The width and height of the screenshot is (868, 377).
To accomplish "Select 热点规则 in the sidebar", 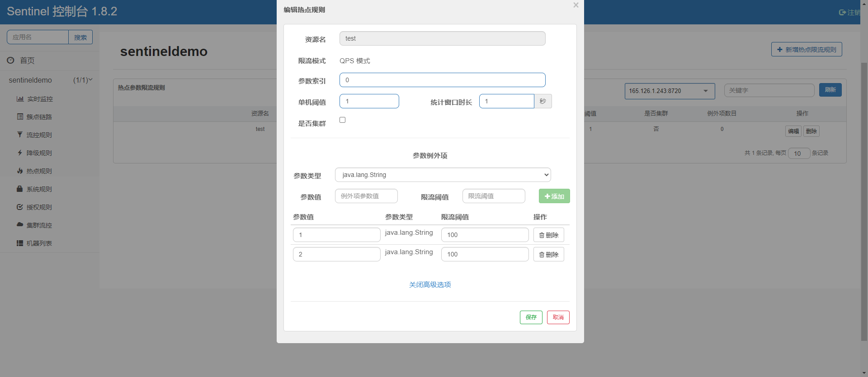I will coord(39,171).
